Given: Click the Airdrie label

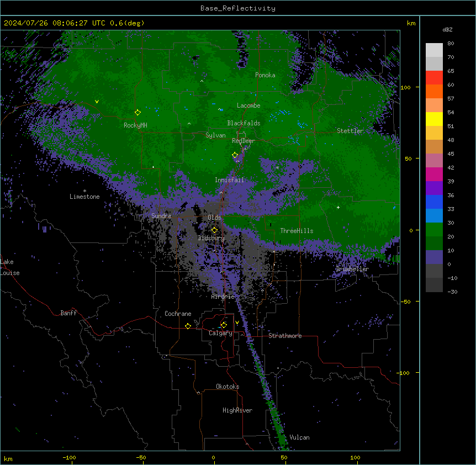Looking at the screenshot, I should [223, 297].
